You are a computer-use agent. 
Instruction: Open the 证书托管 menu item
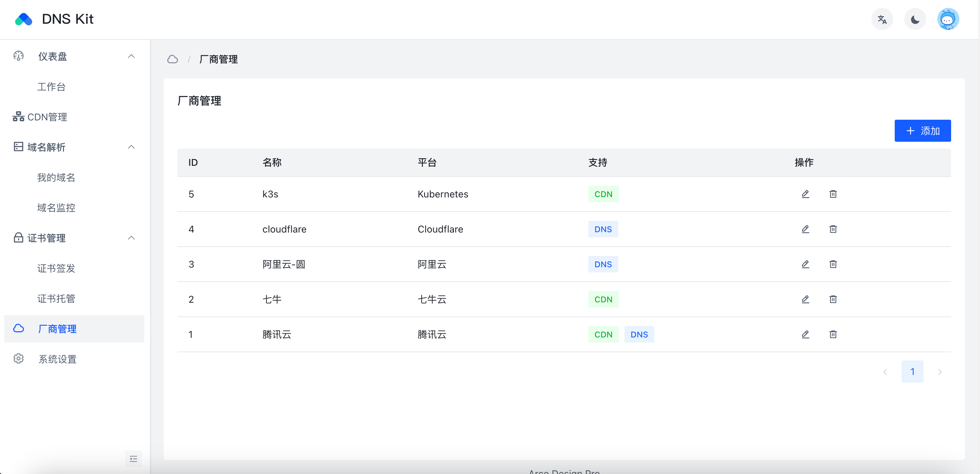click(x=74, y=299)
